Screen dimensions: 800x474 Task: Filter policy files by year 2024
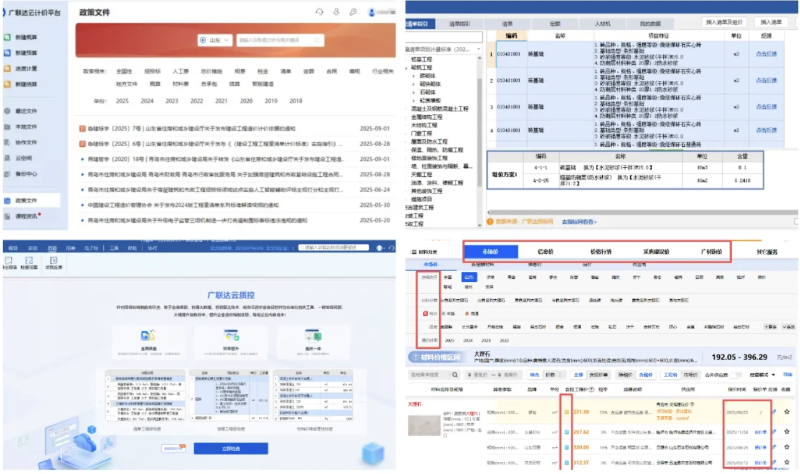tap(147, 101)
